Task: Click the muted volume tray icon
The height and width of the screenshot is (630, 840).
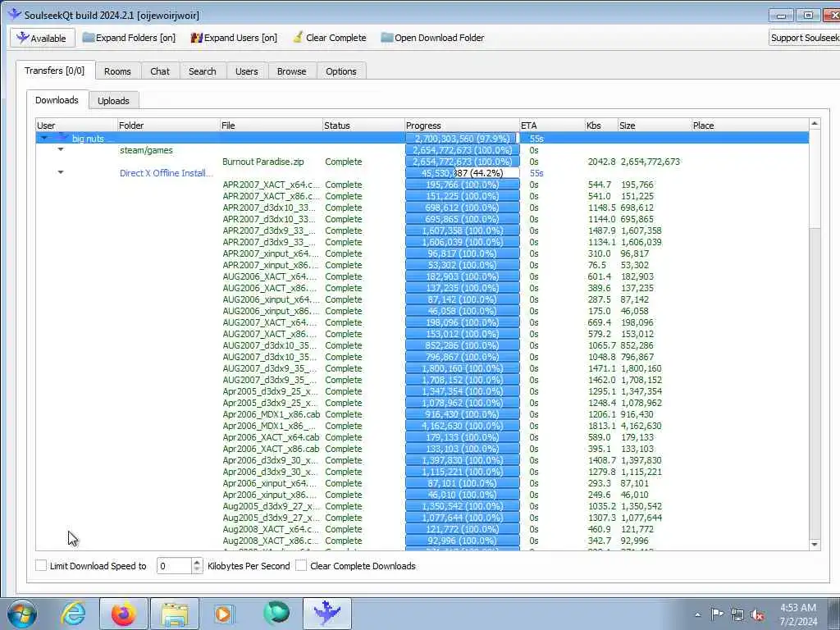Action: (x=757, y=614)
